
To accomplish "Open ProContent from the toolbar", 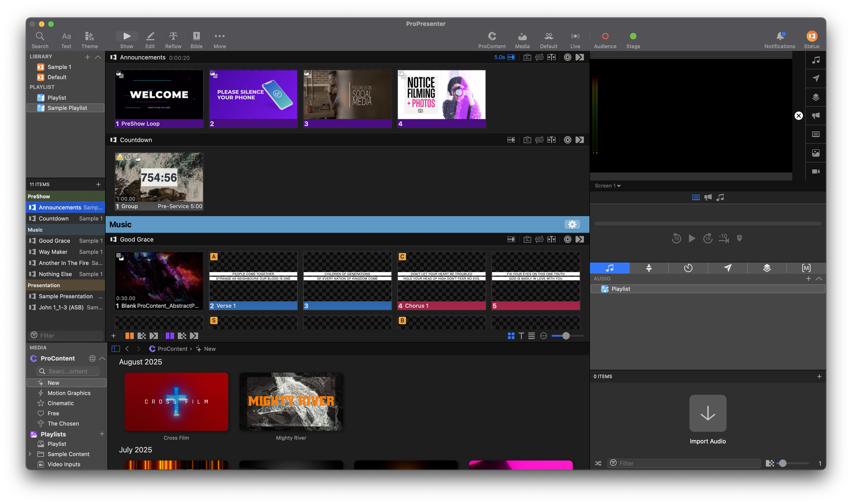I will click(492, 40).
